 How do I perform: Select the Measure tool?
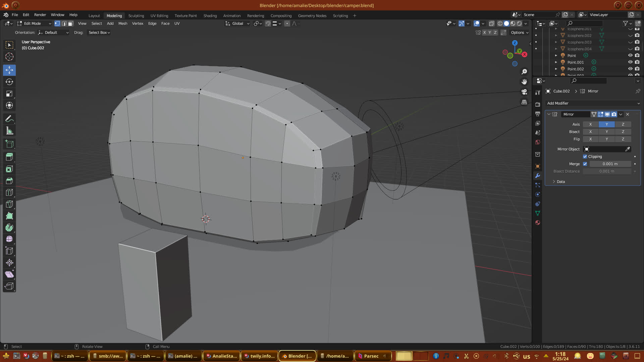pyautogui.click(x=9, y=131)
